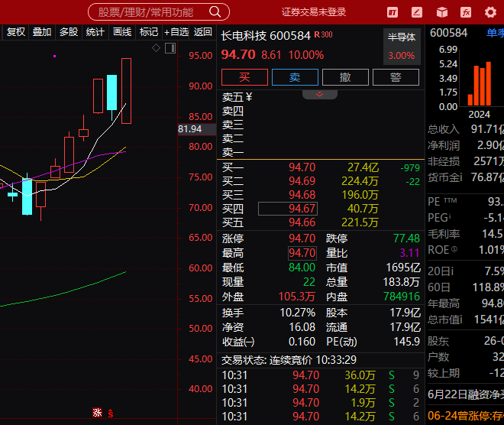The image size is (504, 425).
Task: Open the 06-24曾涨停 news link
Action: pyautogui.click(x=466, y=416)
